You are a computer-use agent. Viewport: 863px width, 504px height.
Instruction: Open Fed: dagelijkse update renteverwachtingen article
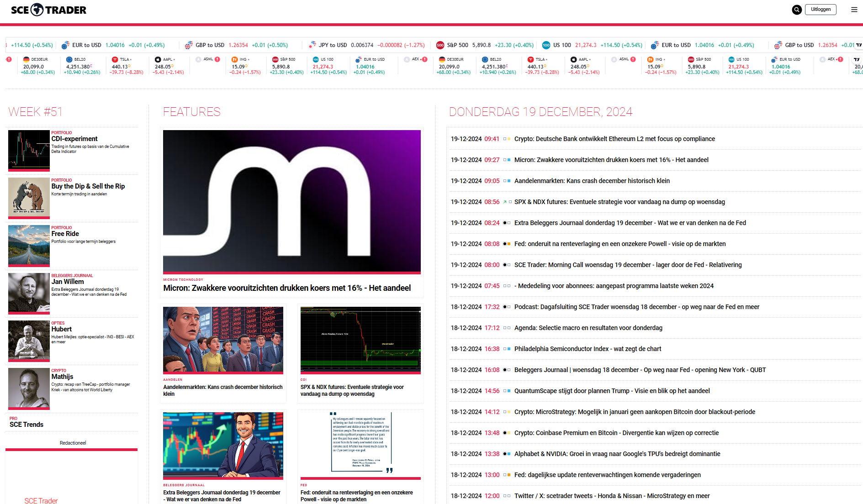[x=608, y=475]
